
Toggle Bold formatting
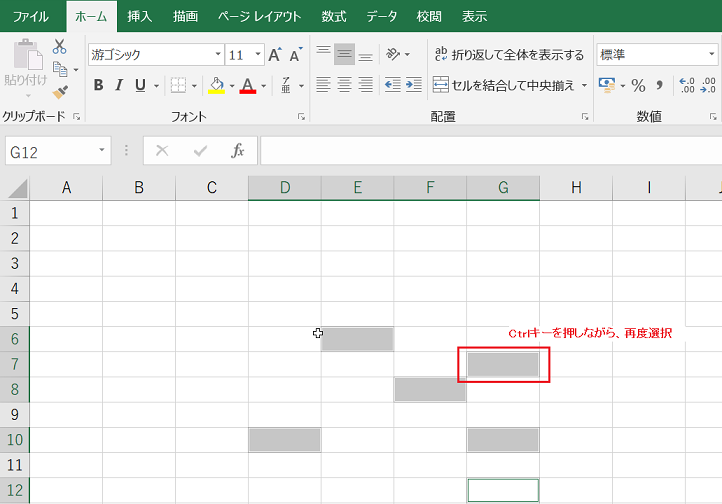[x=98, y=86]
